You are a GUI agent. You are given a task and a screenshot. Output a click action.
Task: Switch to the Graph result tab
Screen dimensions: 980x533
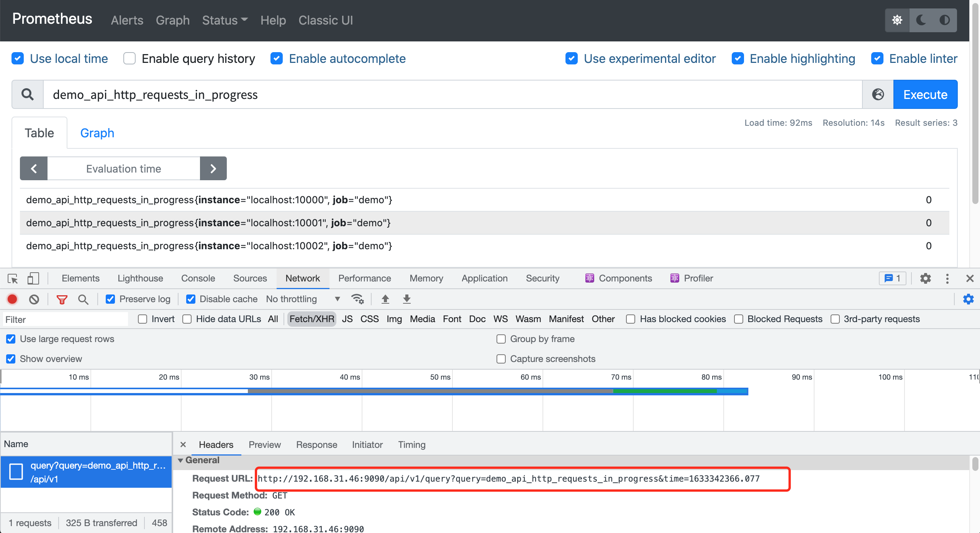pyautogui.click(x=97, y=133)
